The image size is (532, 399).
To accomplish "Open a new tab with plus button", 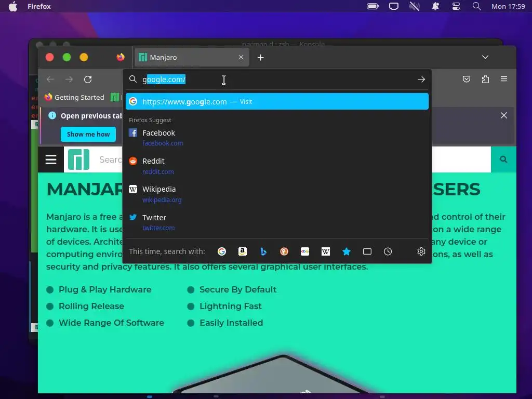I will [261, 57].
